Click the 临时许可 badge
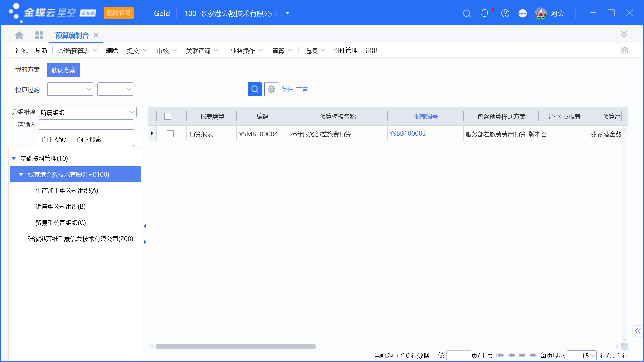 (119, 13)
